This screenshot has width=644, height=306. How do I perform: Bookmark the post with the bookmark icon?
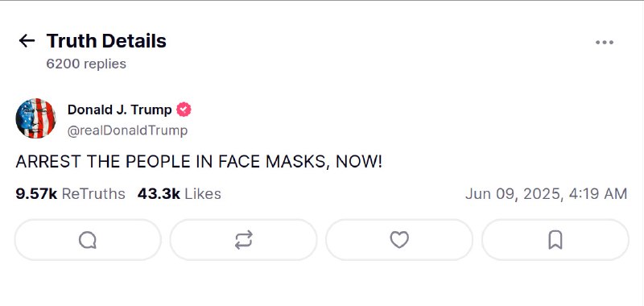click(555, 240)
